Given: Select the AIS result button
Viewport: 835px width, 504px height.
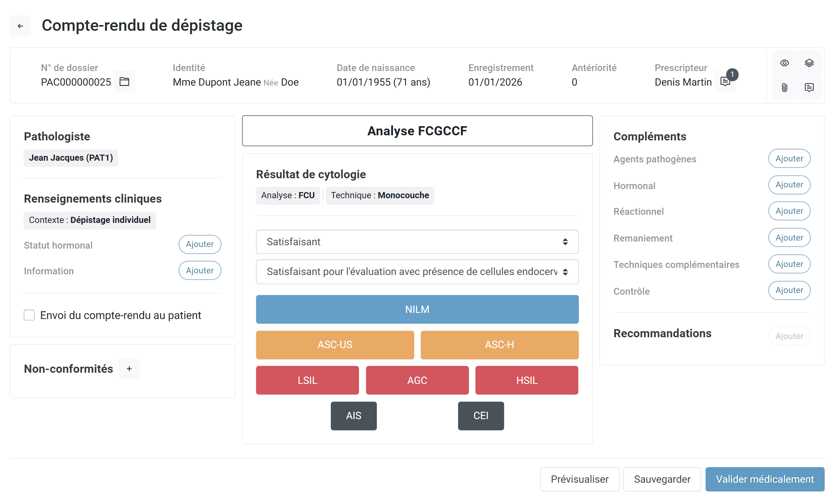Looking at the screenshot, I should 353,416.
